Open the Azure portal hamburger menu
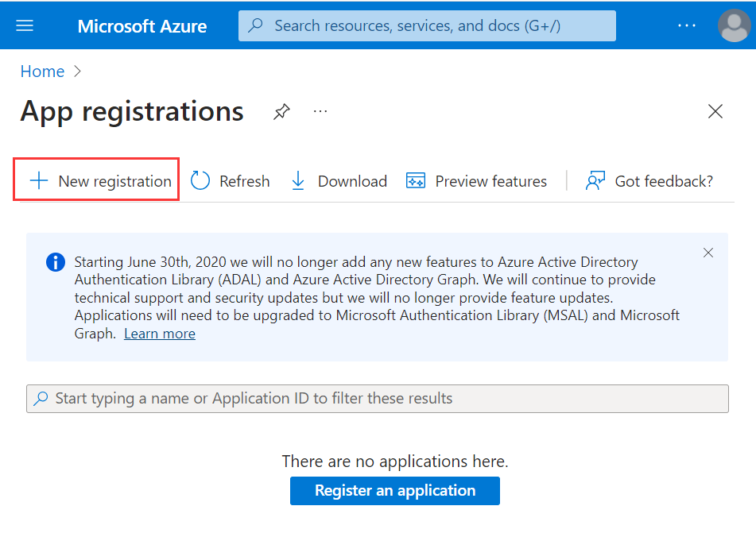This screenshot has width=756, height=533. 25,25
